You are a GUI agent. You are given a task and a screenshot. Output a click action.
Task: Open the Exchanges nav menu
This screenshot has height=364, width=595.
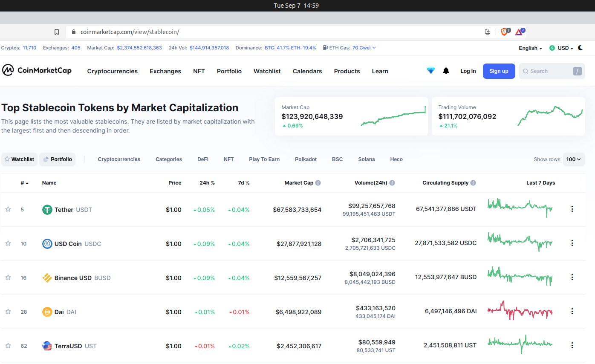pos(165,71)
